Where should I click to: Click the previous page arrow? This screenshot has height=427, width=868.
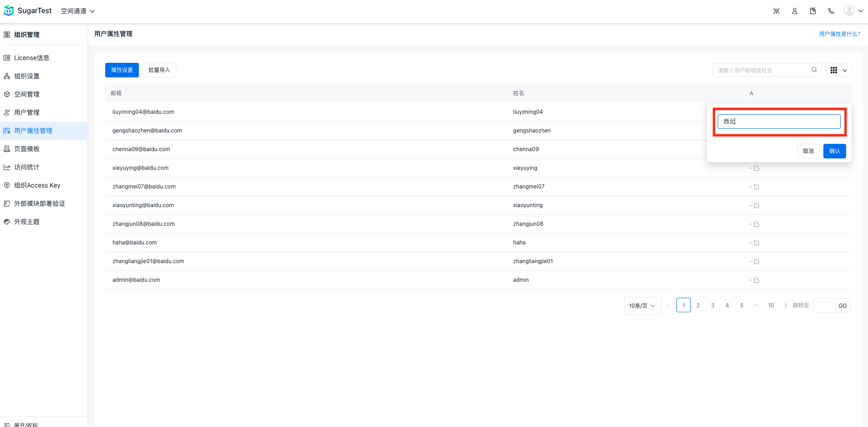point(669,305)
